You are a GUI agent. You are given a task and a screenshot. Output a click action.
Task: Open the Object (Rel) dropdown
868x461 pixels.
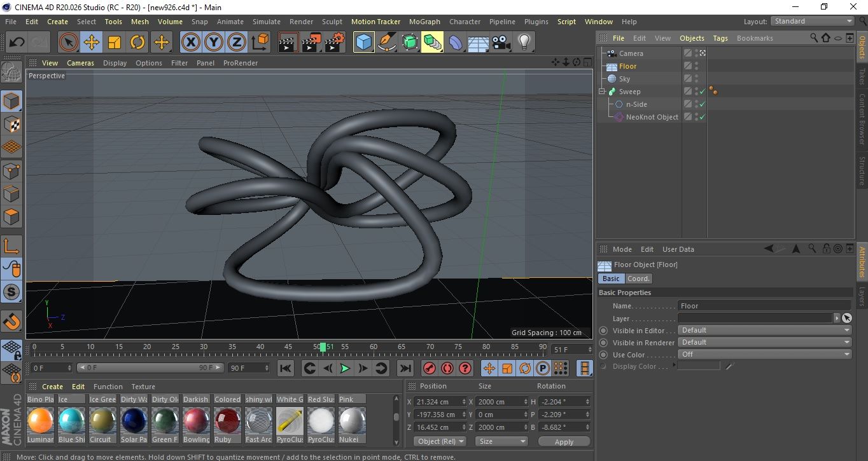pos(440,441)
